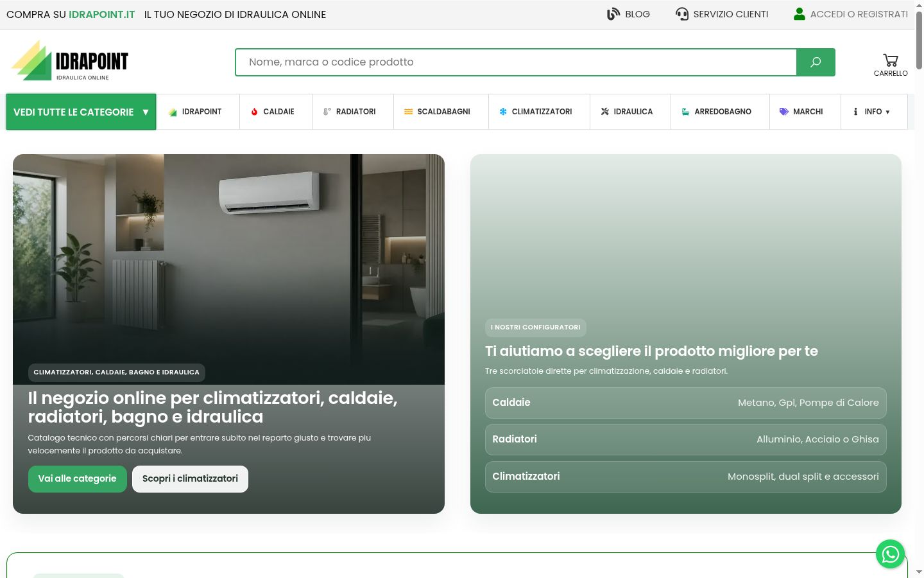This screenshot has width=924, height=578.
Task: Expand the Info dropdown arrow
Action: [x=887, y=112]
